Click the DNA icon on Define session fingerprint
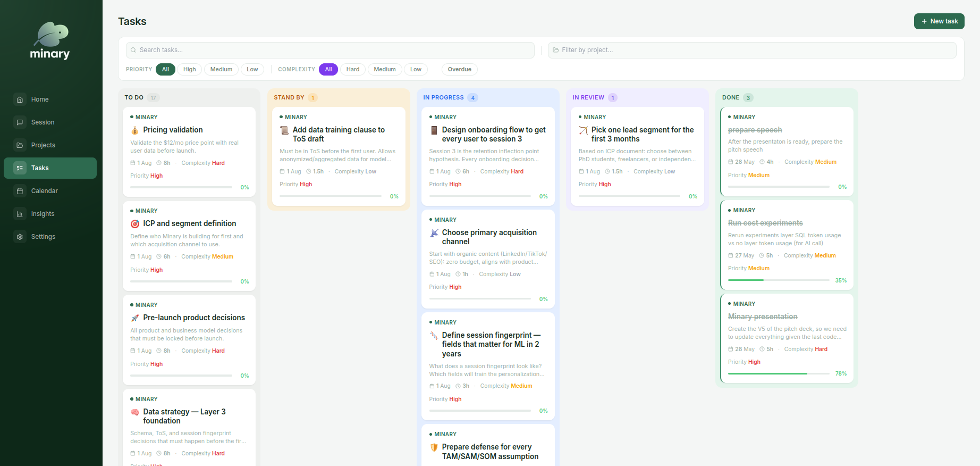980x466 pixels. click(434, 336)
